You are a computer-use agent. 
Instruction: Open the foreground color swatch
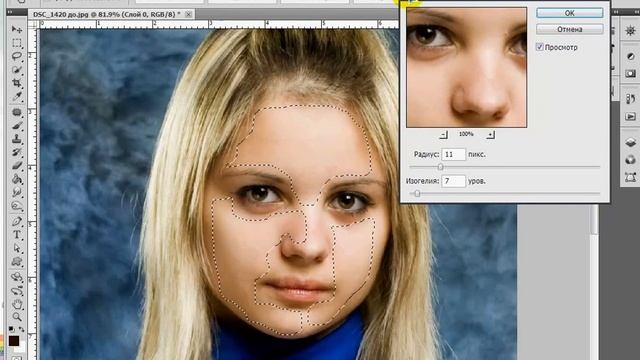point(13,341)
